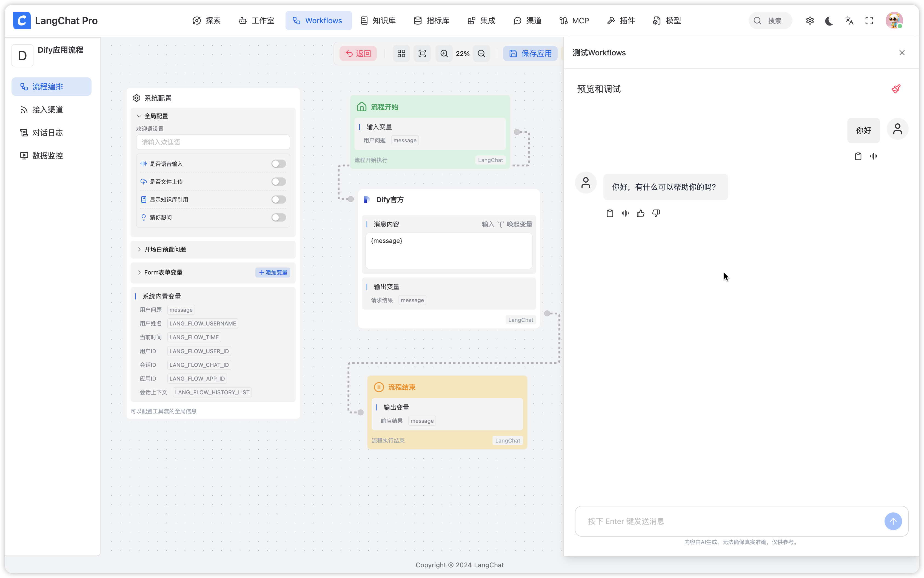The height and width of the screenshot is (578, 924).
Task: Enable the 是否语音输入 switch
Action: 278,164
